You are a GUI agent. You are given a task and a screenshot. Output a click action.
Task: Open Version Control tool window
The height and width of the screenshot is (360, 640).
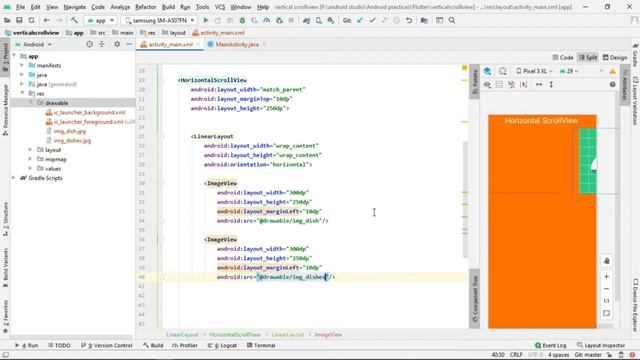tap(107, 345)
